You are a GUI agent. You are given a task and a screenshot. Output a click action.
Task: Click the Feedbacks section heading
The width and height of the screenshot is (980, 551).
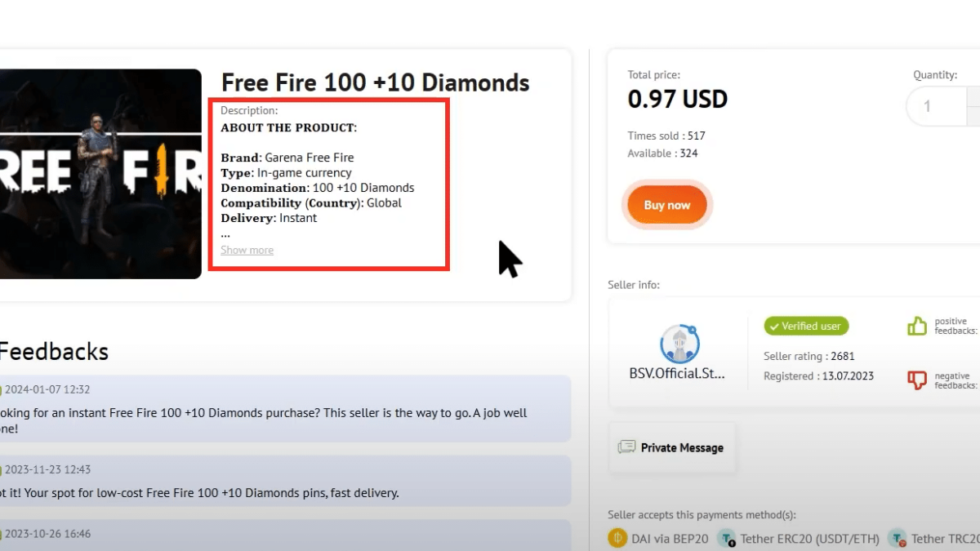click(54, 351)
